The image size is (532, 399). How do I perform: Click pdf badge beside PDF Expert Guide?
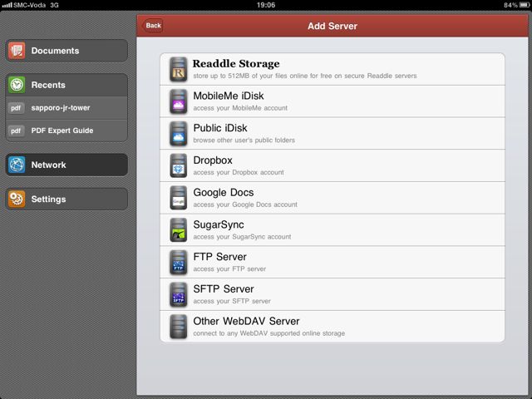tap(16, 131)
